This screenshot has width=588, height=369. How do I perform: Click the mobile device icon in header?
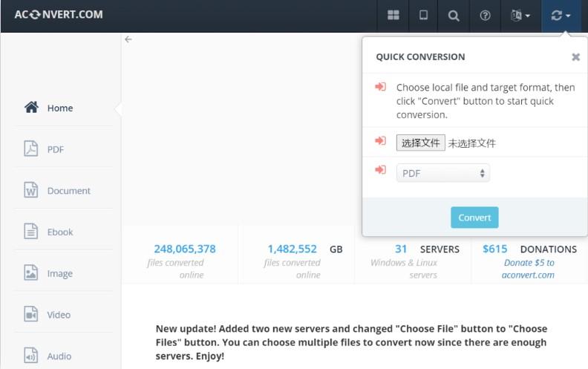coord(423,15)
